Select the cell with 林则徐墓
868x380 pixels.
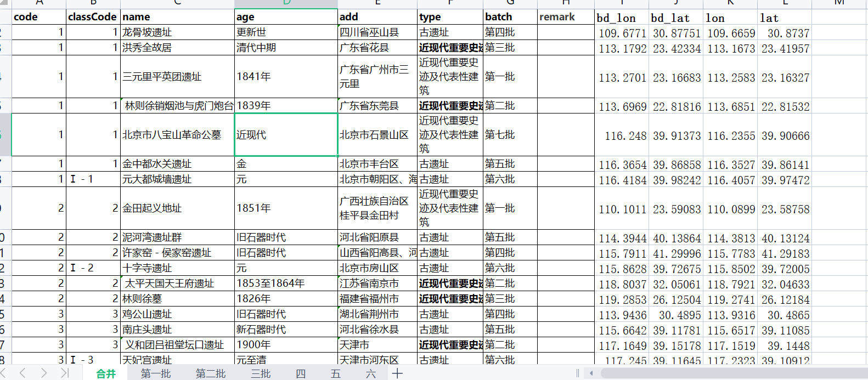coord(177,299)
